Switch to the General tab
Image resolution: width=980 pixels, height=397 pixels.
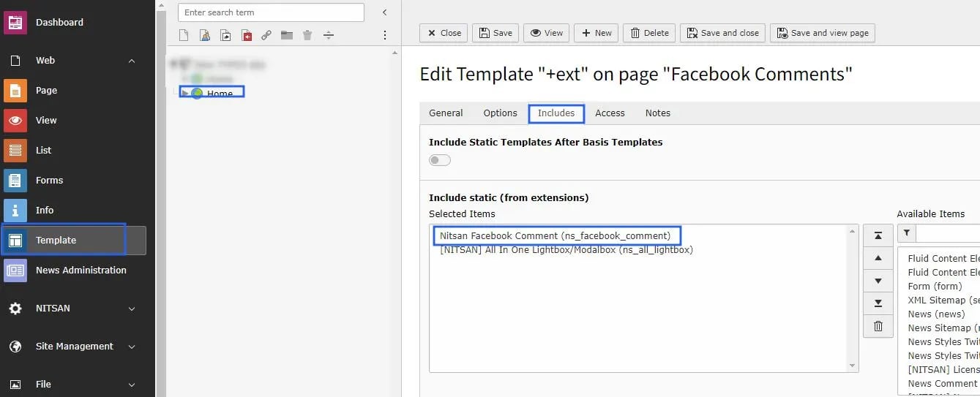tap(446, 113)
